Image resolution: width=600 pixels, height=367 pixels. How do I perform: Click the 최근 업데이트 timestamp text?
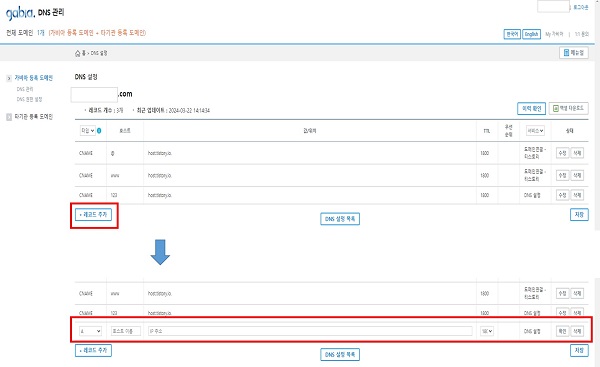point(173,110)
